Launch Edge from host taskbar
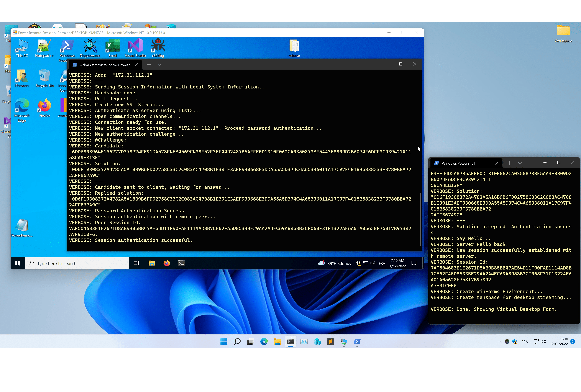The width and height of the screenshot is (581, 392). point(264,341)
